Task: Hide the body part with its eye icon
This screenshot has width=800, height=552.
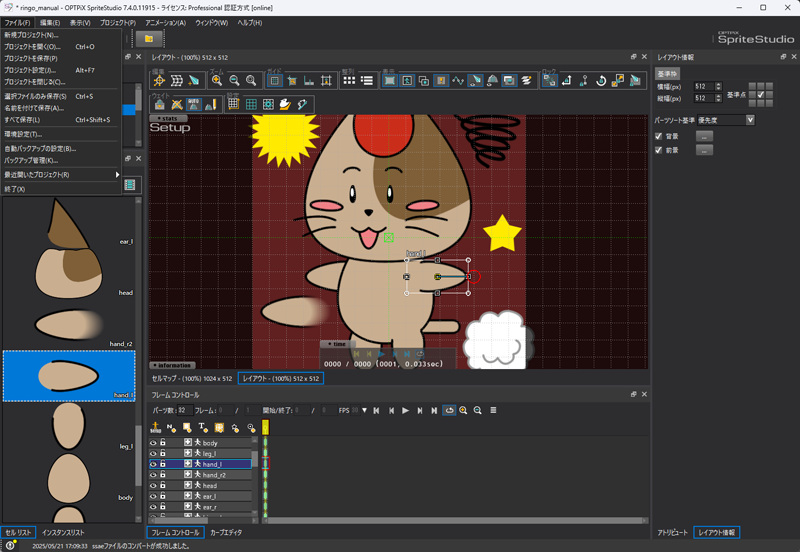Action: [153, 443]
